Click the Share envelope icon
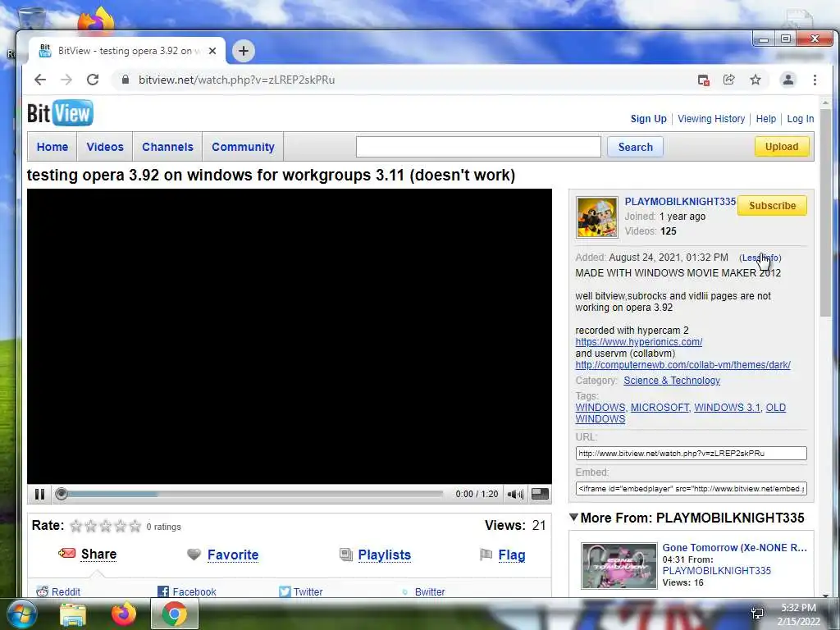 tap(67, 554)
